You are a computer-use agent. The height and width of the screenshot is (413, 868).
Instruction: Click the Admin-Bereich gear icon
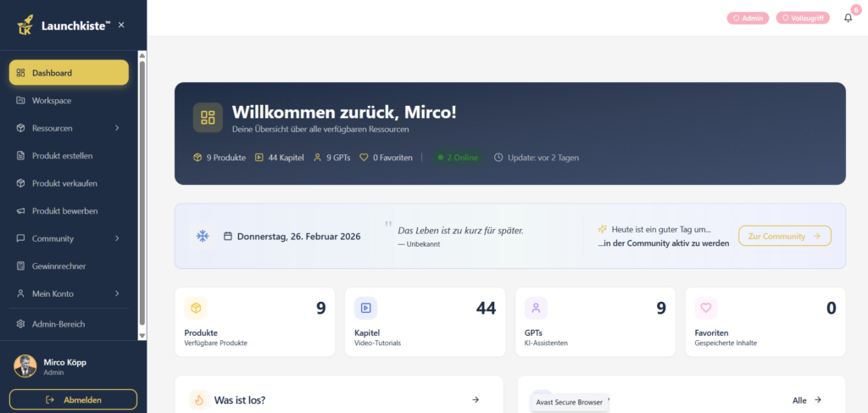tap(20, 324)
